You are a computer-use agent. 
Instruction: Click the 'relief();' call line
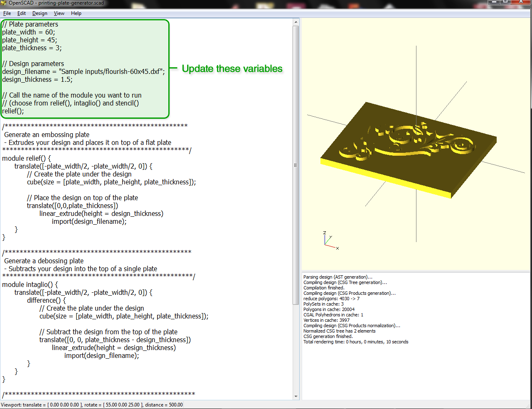coord(13,111)
